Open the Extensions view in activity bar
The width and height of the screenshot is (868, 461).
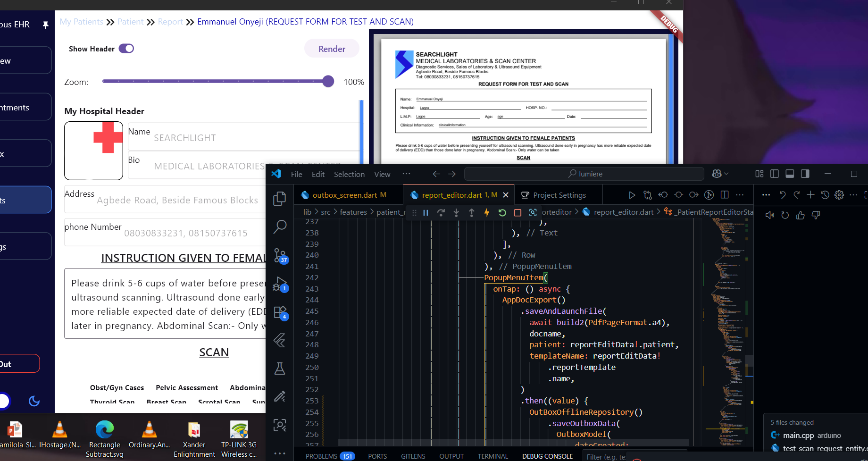[x=280, y=312]
